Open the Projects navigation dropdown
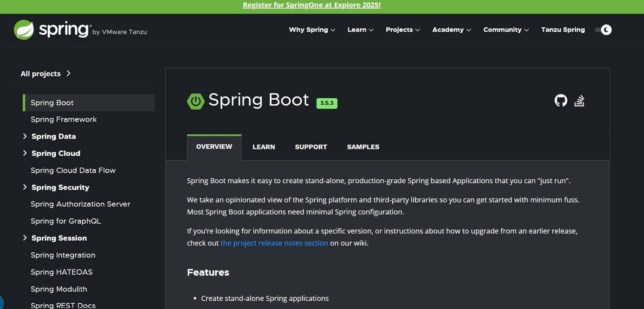This screenshot has height=309, width=644. tap(402, 30)
